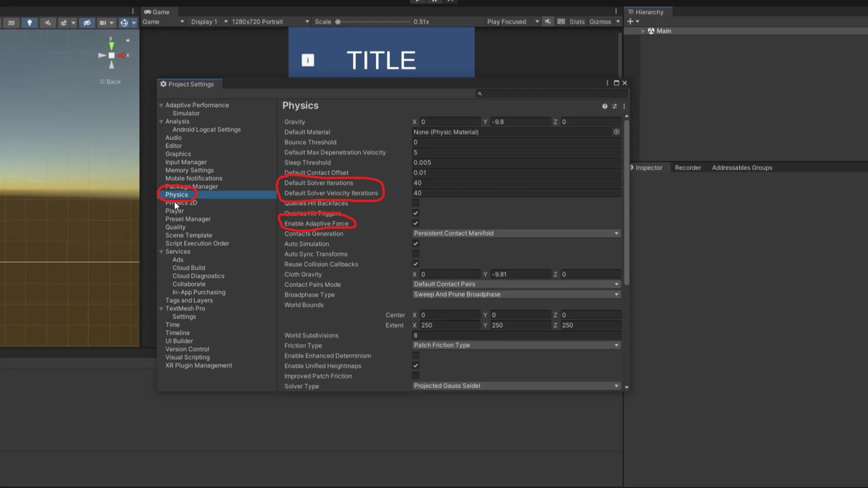Toggle the Auto Simulation checkbox
868x488 pixels.
(415, 244)
